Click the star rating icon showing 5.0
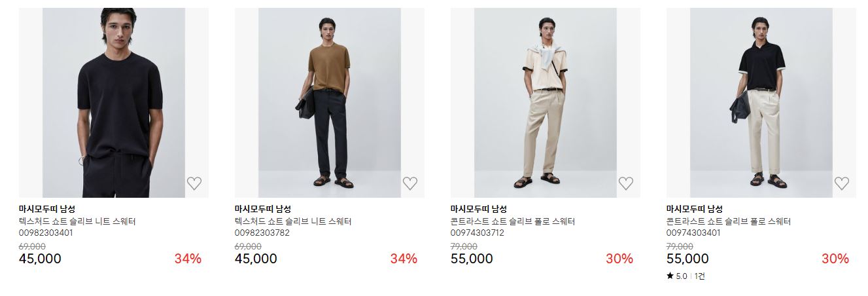 [670, 276]
